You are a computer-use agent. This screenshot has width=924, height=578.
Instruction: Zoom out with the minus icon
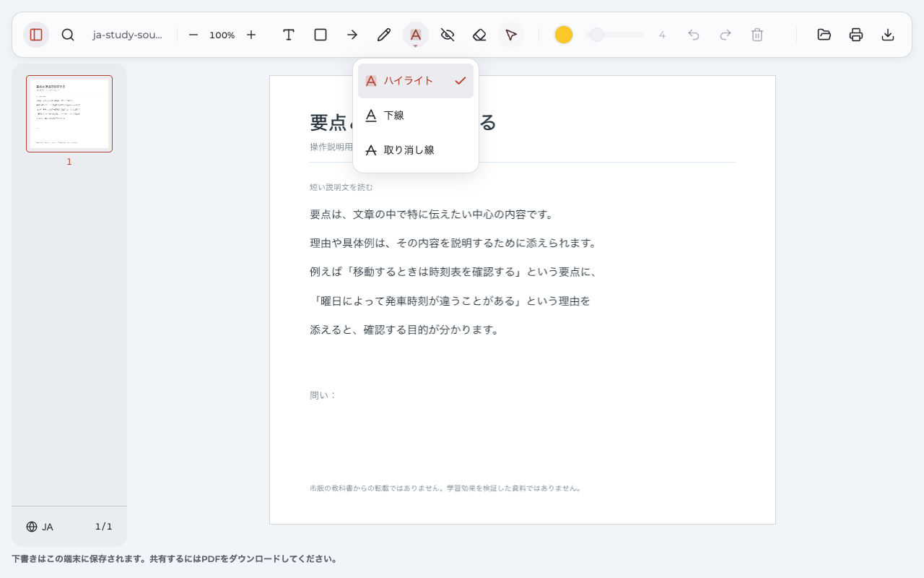point(193,35)
